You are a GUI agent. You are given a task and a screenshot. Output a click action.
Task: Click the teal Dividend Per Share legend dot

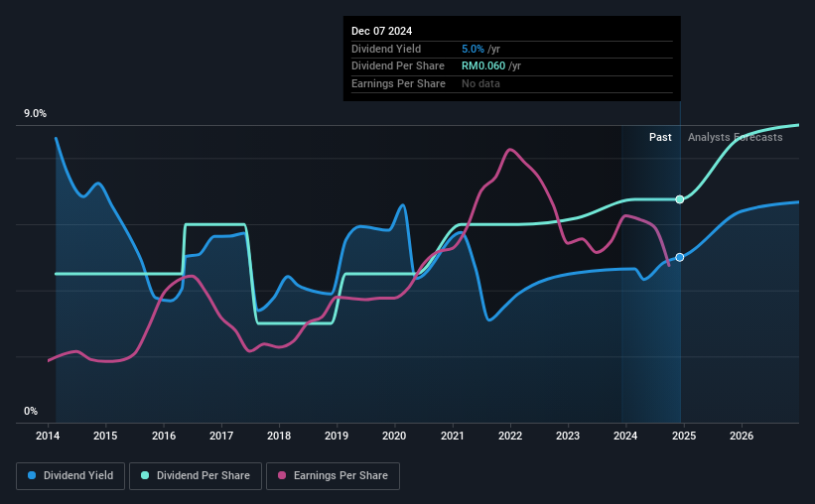(145, 475)
